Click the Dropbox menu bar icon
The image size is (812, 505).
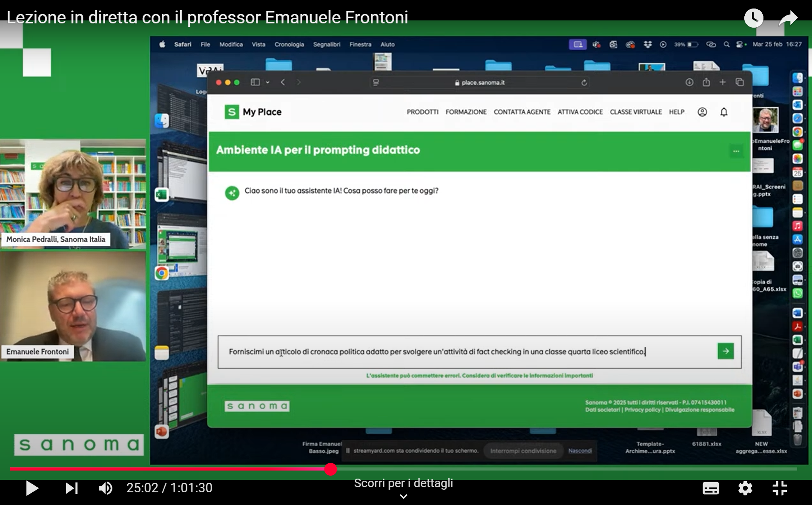[648, 44]
